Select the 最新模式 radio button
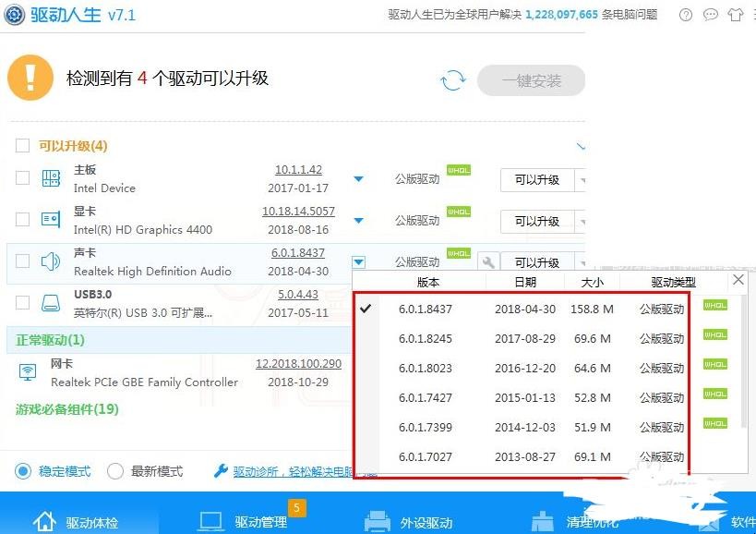The height and width of the screenshot is (534, 756). [114, 471]
